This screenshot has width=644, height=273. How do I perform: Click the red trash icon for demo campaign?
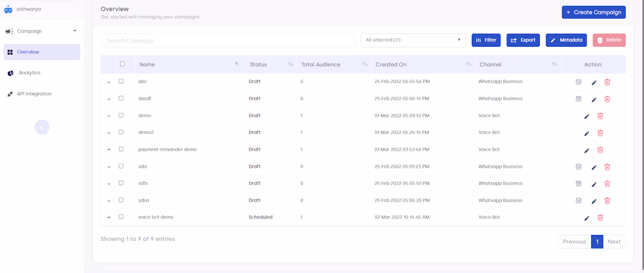[x=600, y=116]
